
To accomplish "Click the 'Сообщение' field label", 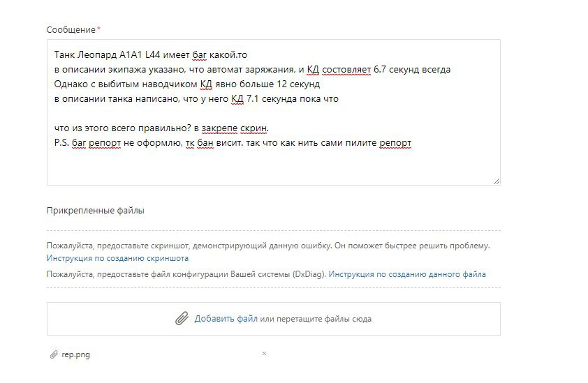I will [x=71, y=29].
